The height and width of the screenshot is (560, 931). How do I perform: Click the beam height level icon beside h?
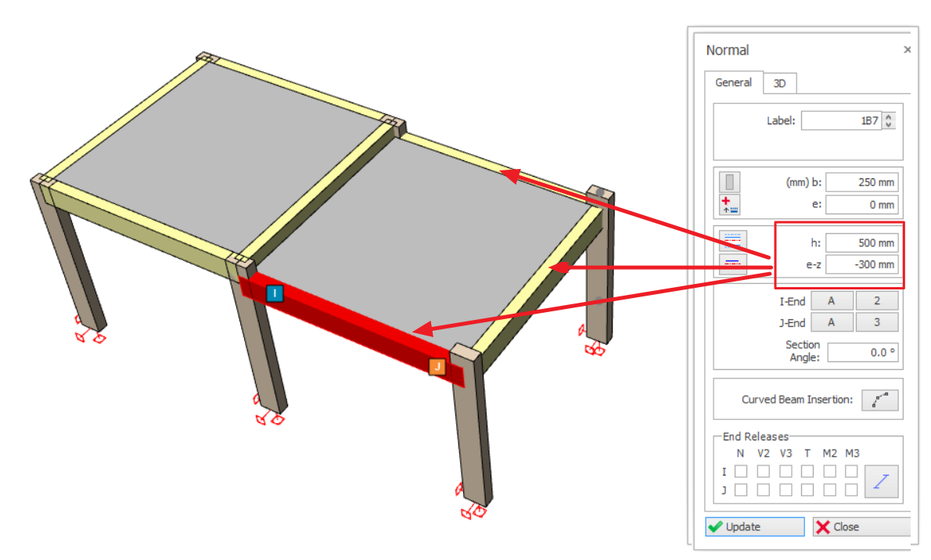tap(733, 240)
